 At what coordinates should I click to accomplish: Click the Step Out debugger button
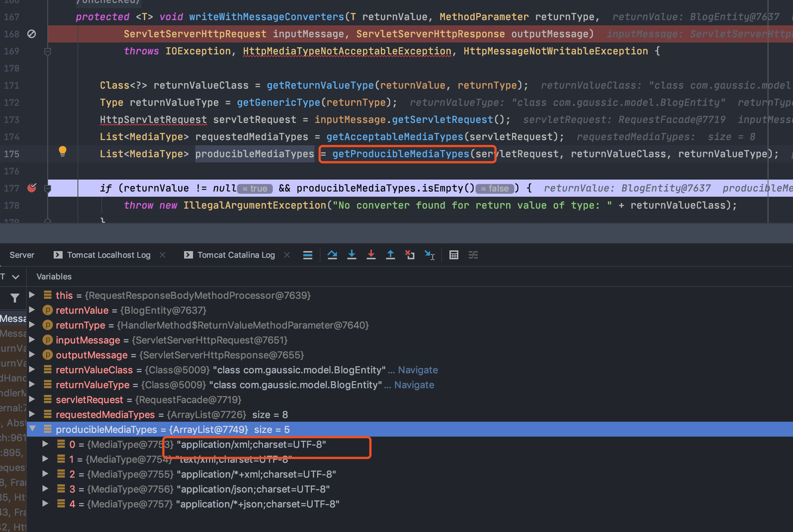[x=390, y=255]
